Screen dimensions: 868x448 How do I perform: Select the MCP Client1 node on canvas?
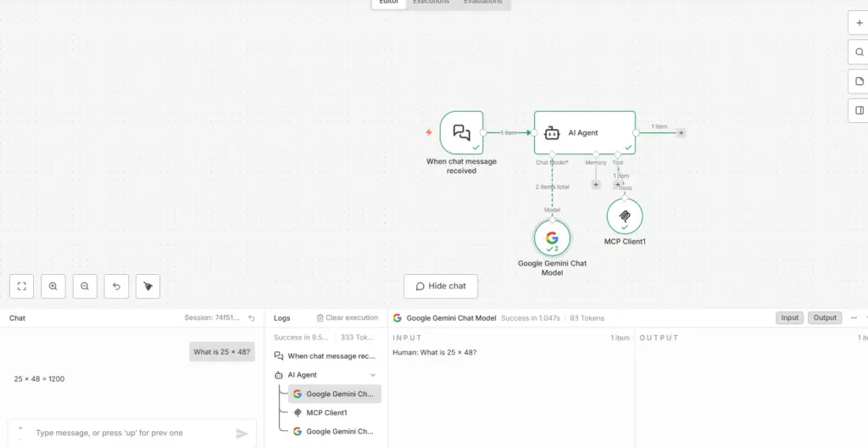pyautogui.click(x=625, y=216)
